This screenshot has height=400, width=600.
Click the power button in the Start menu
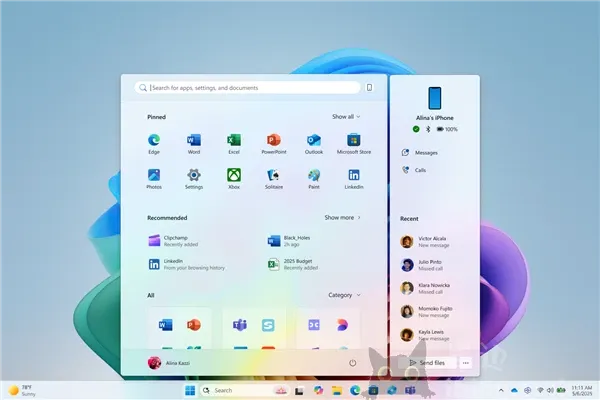tap(352, 363)
